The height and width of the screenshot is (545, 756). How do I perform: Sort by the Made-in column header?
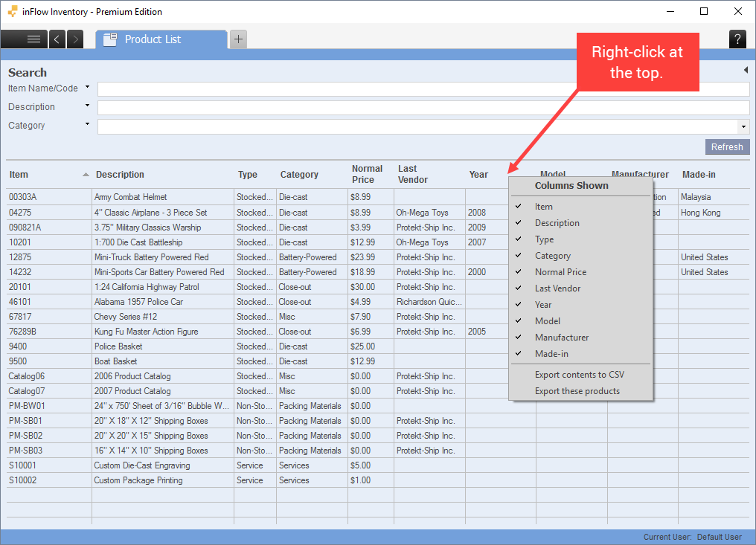[x=699, y=175]
